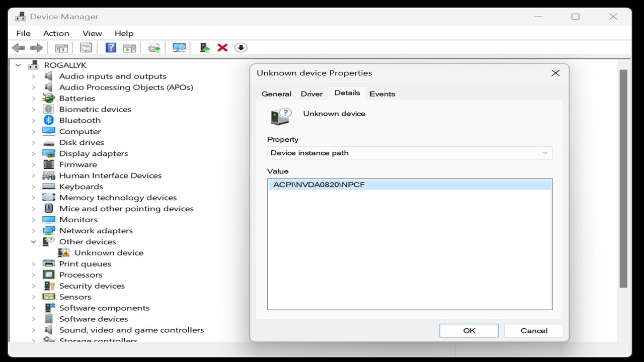
Task: Open the View menu
Action: point(92,33)
